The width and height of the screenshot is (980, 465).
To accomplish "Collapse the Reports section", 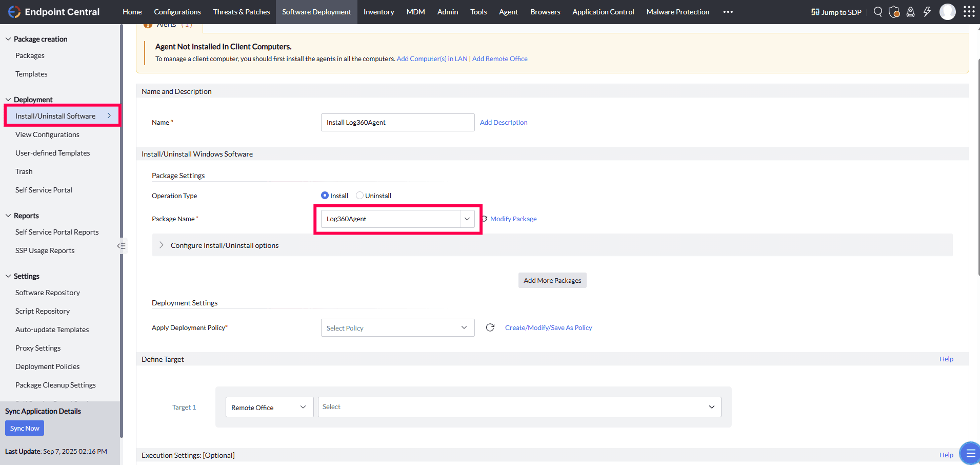I will click(x=8, y=216).
